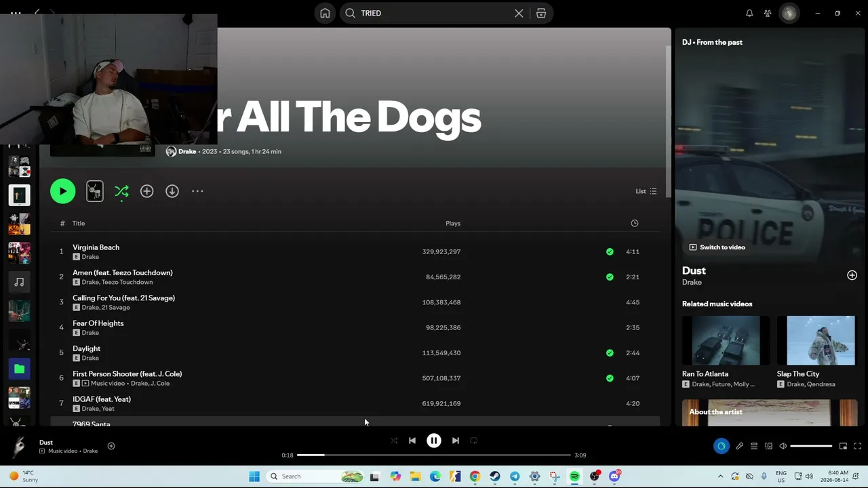This screenshot has width=868, height=488.
Task: Open the Windows Start menu
Action: click(x=254, y=476)
